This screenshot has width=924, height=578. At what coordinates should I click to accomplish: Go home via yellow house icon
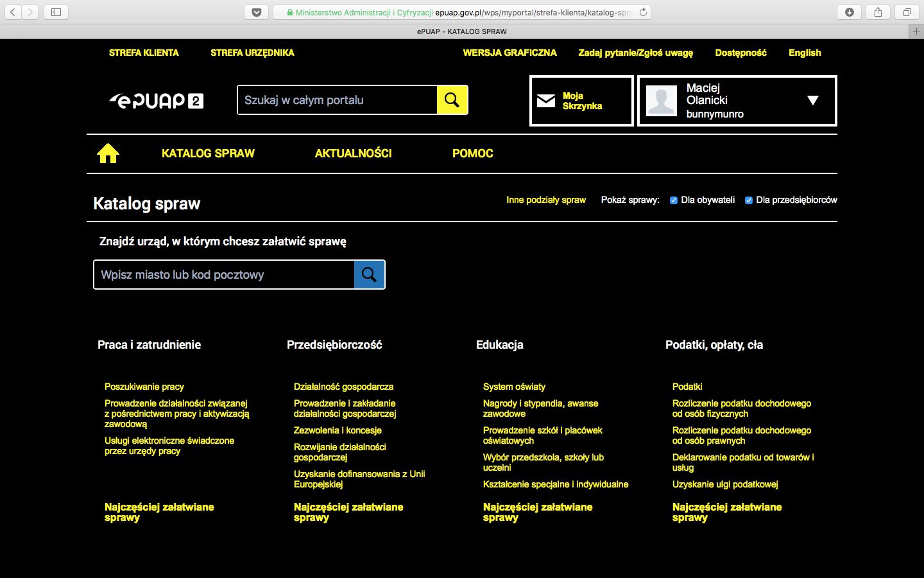click(x=108, y=153)
